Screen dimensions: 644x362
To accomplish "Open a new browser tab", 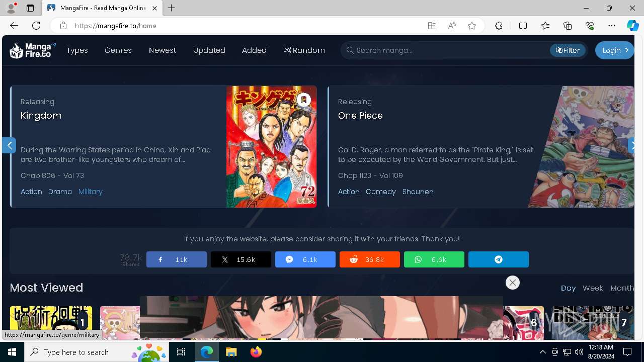I will 172,8.
